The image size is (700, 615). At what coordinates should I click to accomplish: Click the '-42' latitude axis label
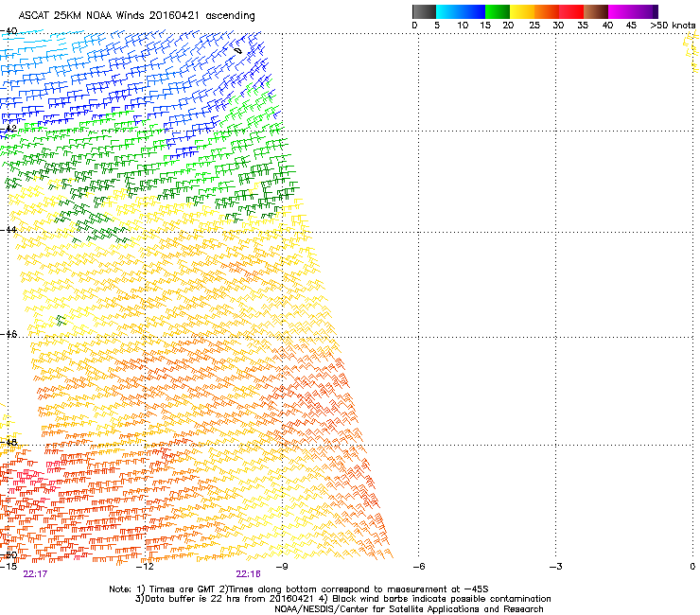point(9,129)
